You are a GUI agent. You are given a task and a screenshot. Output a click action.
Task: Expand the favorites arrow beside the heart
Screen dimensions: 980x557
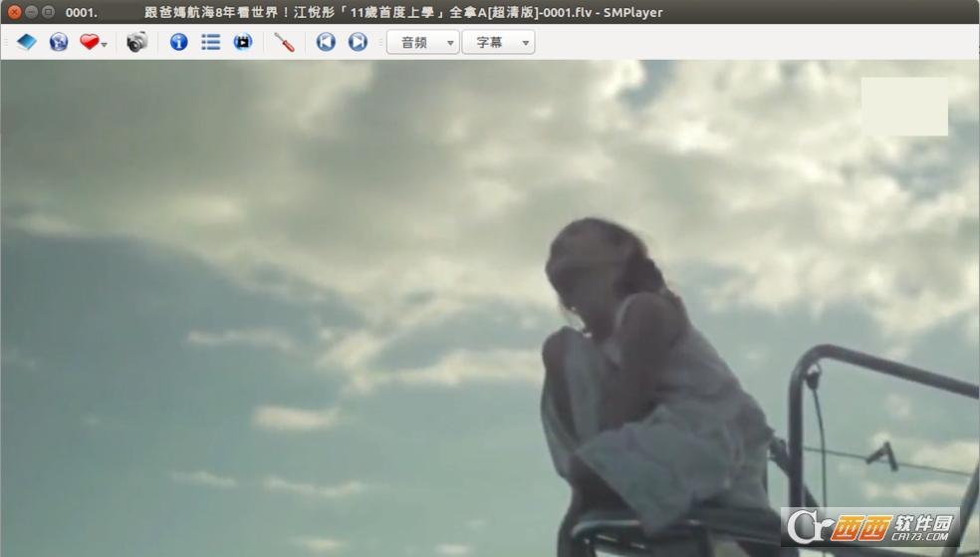[x=105, y=45]
